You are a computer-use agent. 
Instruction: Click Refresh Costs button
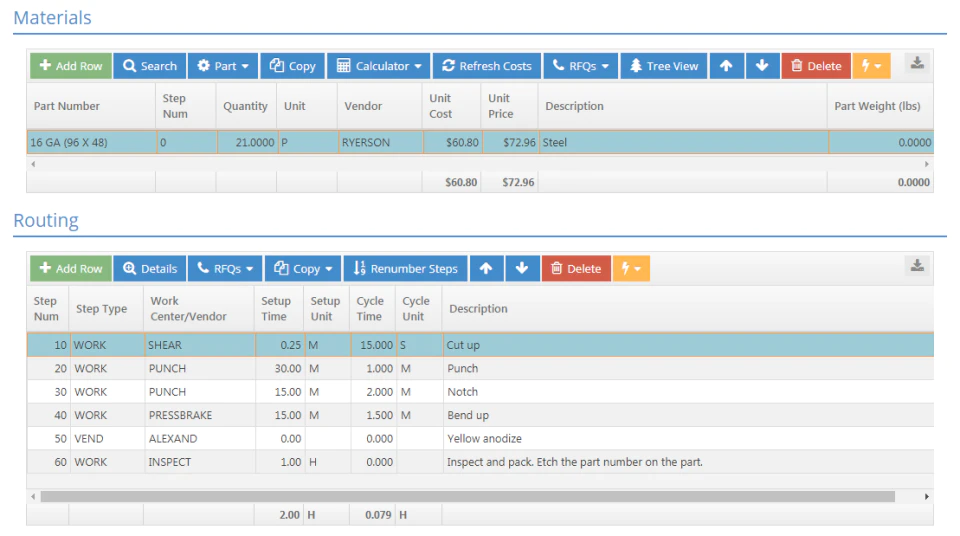pyautogui.click(x=487, y=66)
